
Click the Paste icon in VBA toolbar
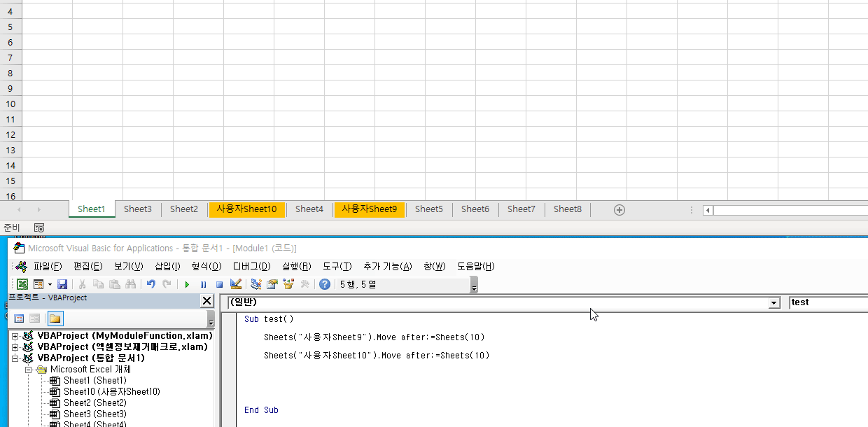(x=114, y=284)
